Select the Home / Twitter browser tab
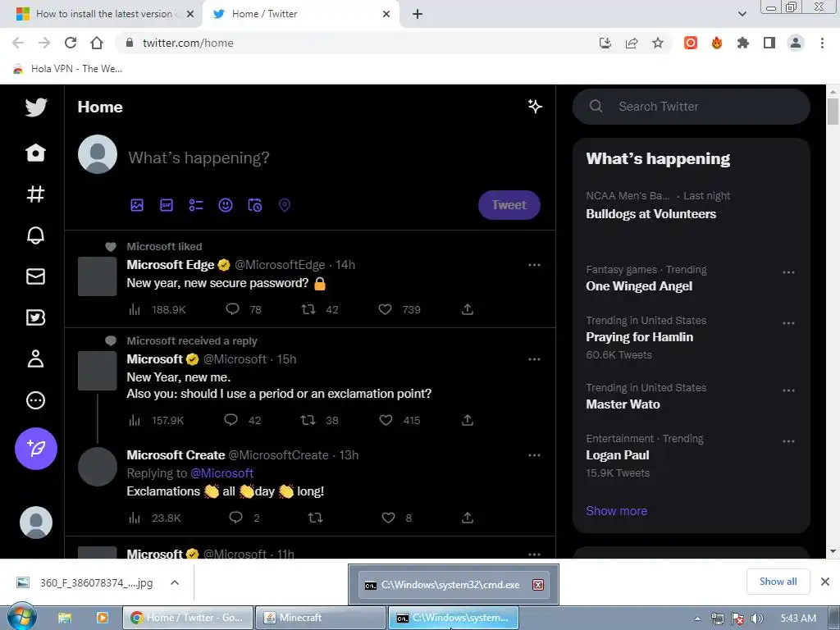The height and width of the screenshot is (630, 840). point(300,14)
